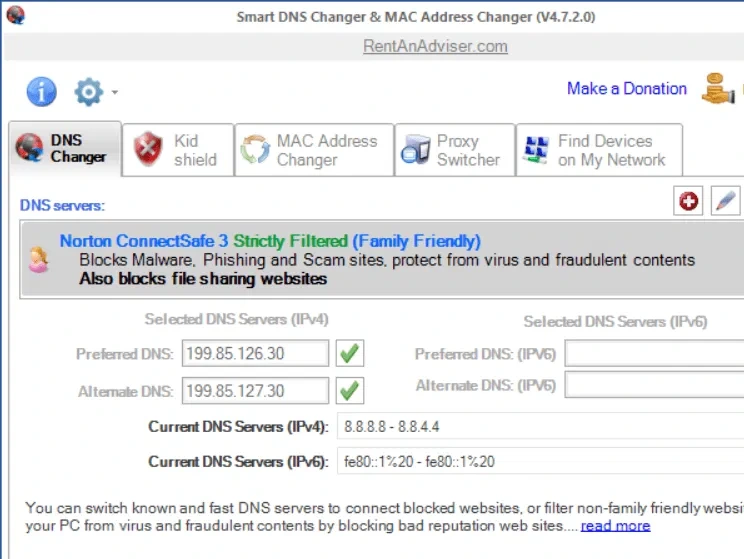Select the DNS Changer tab
This screenshot has width=744, height=559.
pos(65,149)
